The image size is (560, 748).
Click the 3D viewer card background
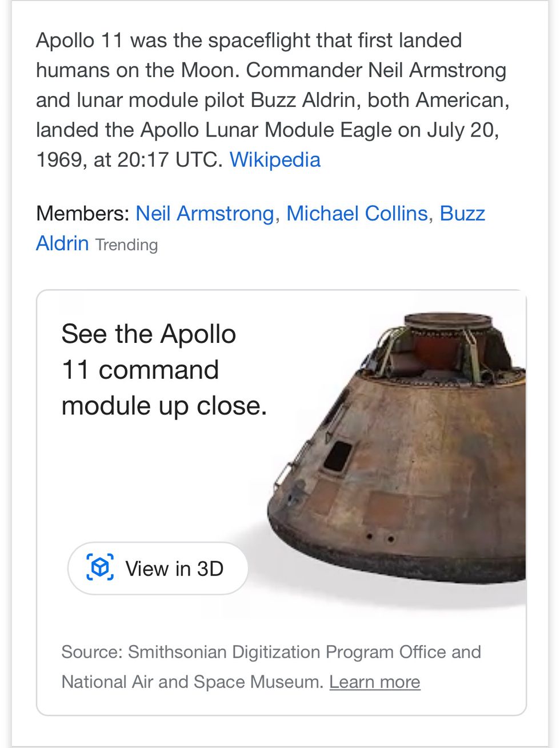143,497
